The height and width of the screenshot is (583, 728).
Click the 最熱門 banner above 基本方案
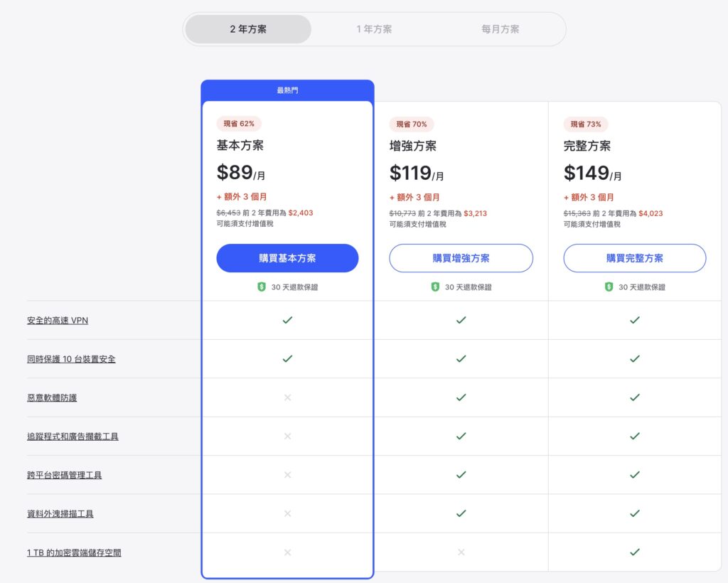(x=287, y=90)
